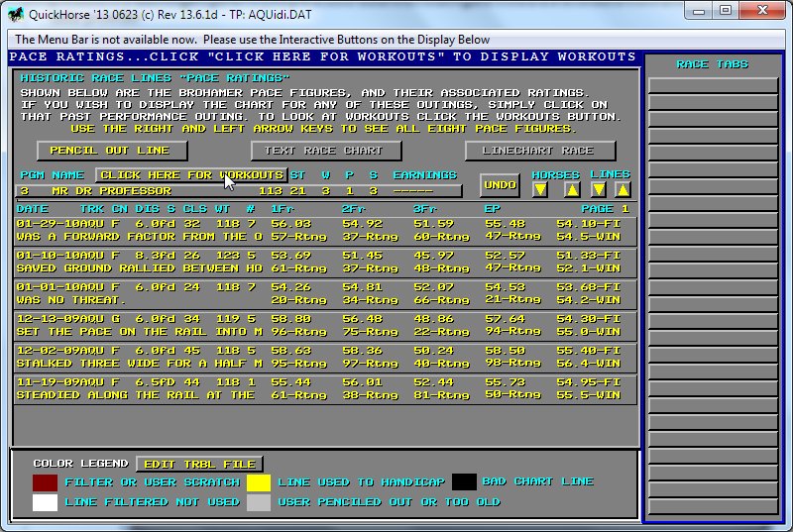Click the last blank race tab
Viewport: 793px width, 532px height.
pyautogui.click(x=713, y=503)
